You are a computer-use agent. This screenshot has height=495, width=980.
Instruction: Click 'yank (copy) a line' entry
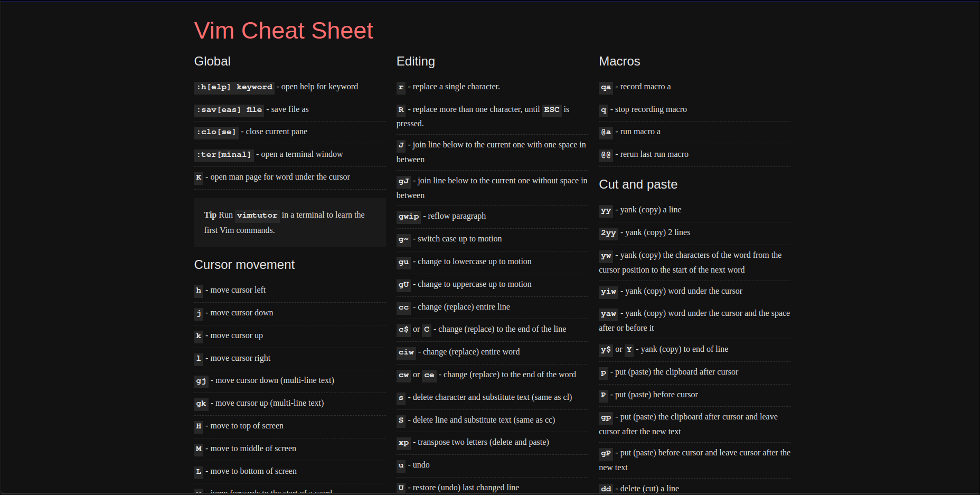click(651, 210)
